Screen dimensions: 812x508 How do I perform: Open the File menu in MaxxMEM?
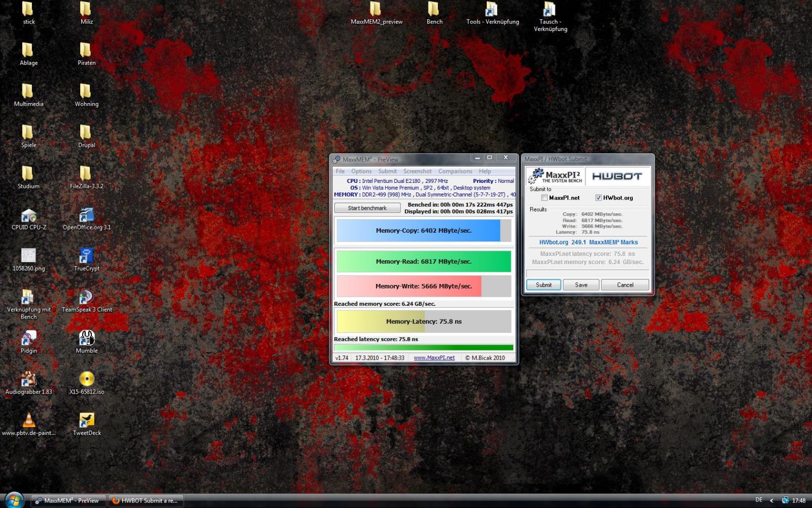click(x=340, y=171)
